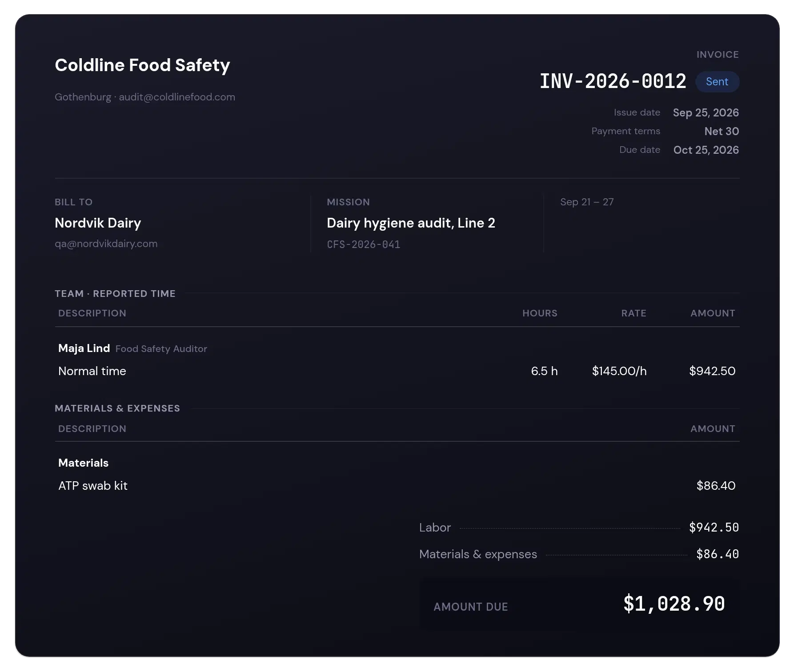Click audit@coldlinefood.com contact line
794x672 pixels.
pos(177,97)
